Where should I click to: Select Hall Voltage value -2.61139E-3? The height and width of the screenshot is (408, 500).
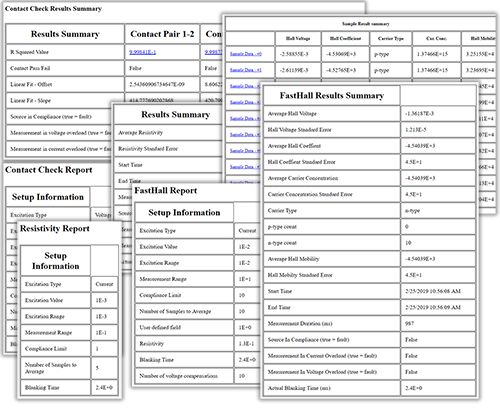294,70
